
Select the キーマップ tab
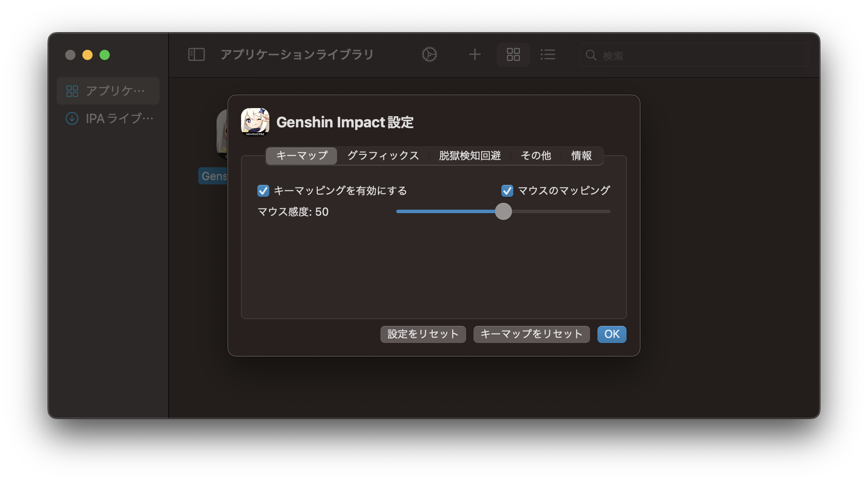pyautogui.click(x=302, y=156)
